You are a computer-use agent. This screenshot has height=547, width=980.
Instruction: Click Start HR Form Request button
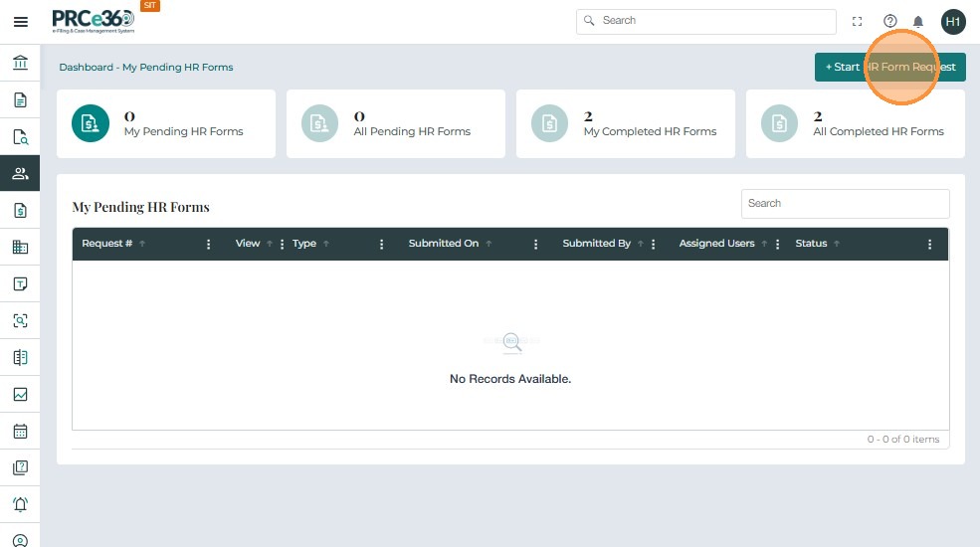pos(890,67)
